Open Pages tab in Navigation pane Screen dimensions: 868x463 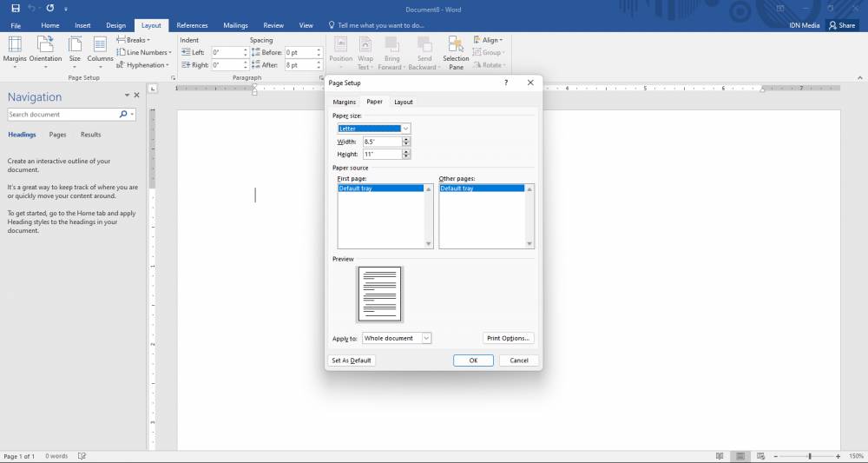tap(57, 135)
